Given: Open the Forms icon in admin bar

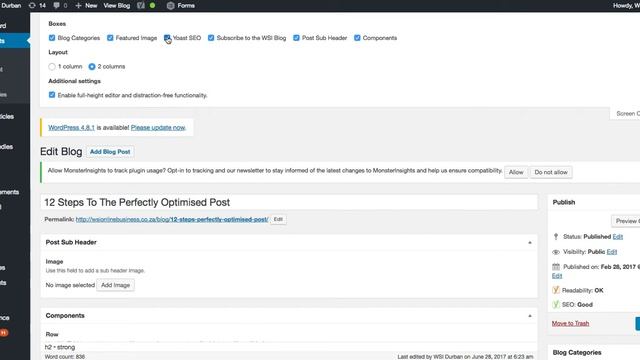Looking at the screenshot, I should click(171, 6).
